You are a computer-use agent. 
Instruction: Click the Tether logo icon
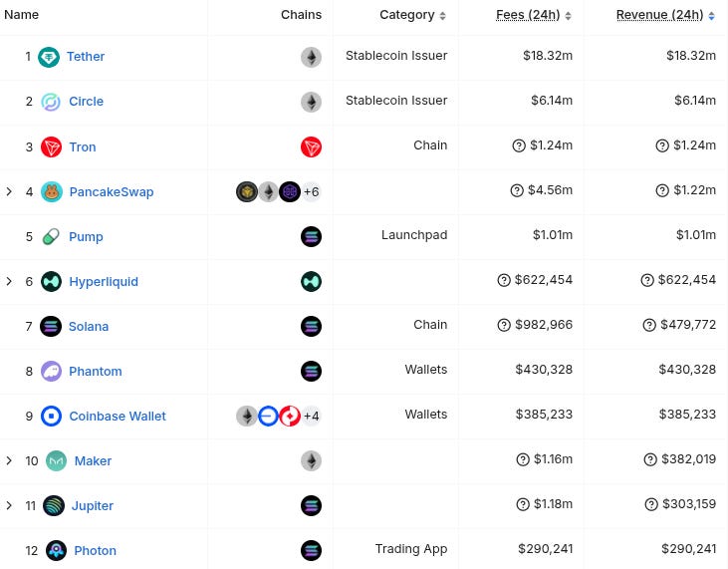(49, 57)
